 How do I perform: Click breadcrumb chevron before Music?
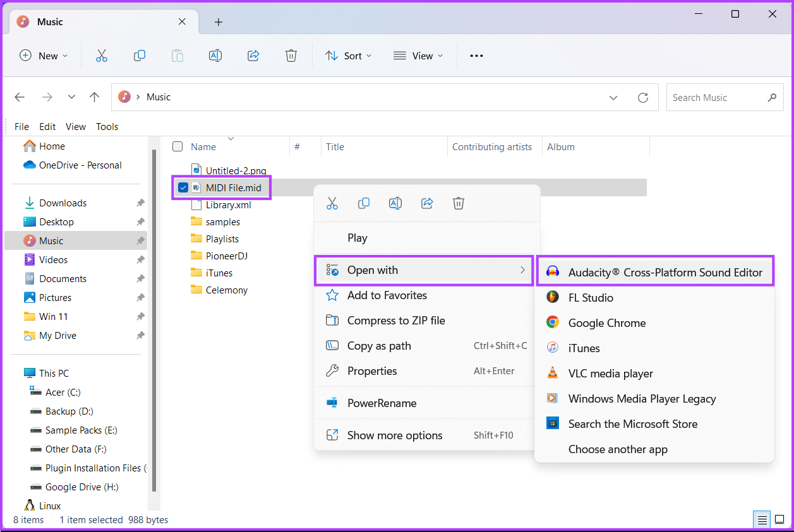138,97
